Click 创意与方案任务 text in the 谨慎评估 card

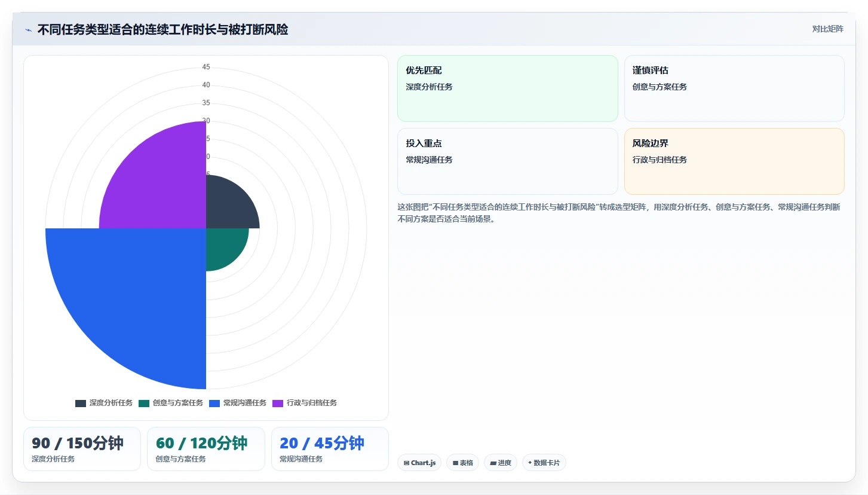pos(660,87)
